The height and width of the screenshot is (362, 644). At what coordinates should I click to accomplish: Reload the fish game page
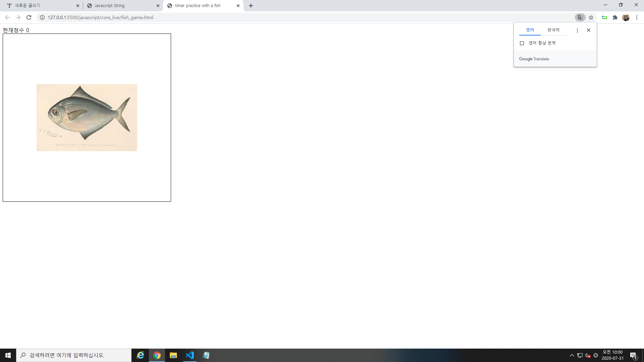[x=29, y=17]
